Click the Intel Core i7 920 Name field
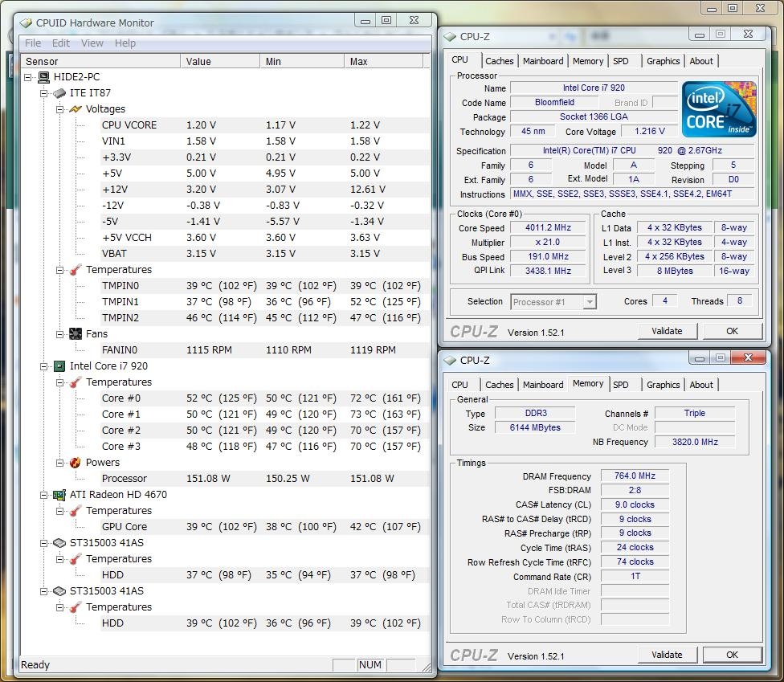This screenshot has width=784, height=682. click(594, 88)
